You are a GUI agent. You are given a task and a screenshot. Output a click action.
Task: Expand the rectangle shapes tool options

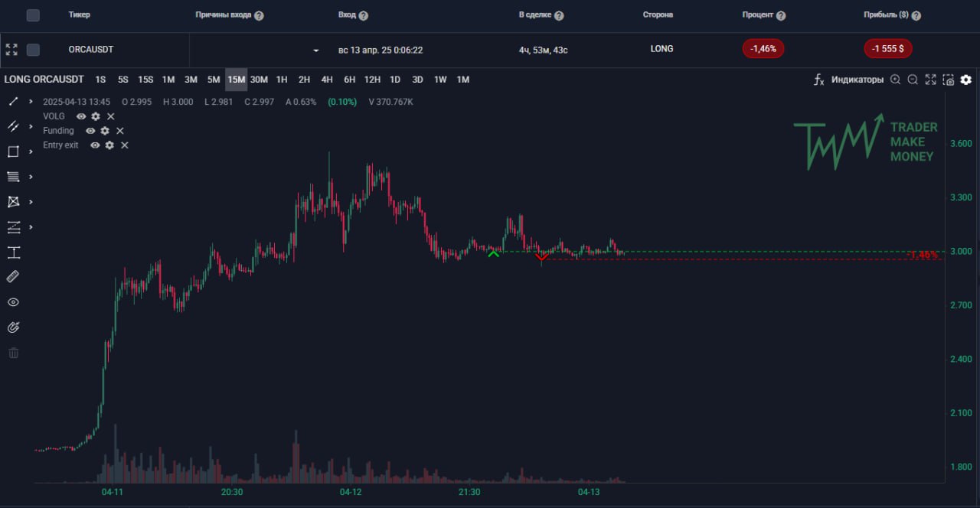click(x=31, y=151)
